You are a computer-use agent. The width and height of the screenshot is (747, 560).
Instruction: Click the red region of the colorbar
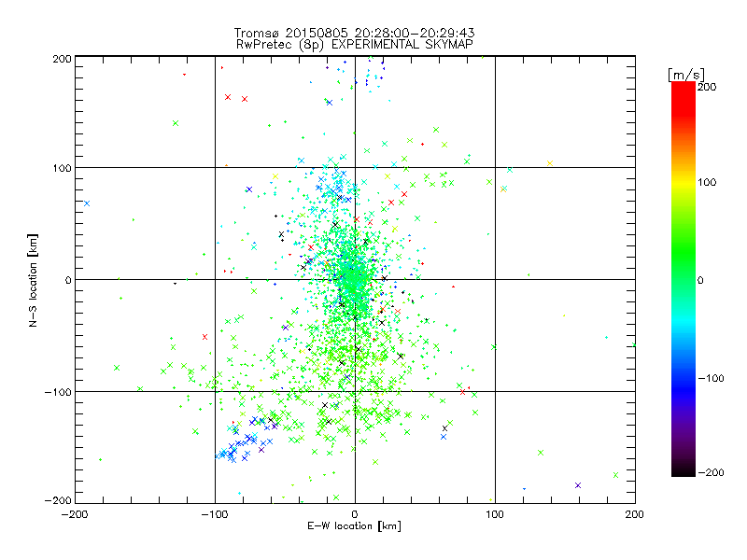pyautogui.click(x=684, y=98)
